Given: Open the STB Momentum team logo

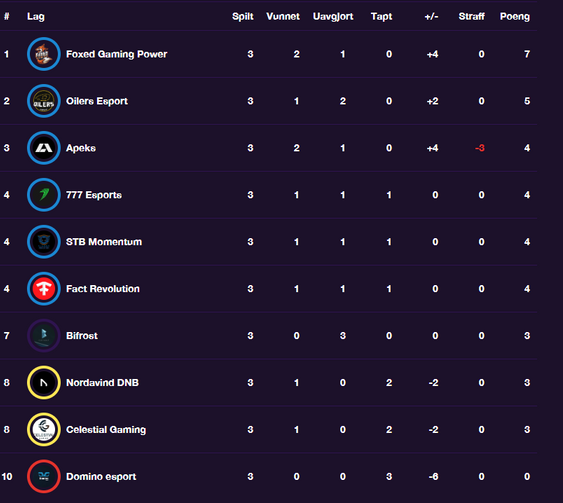Looking at the screenshot, I should click(x=44, y=242).
